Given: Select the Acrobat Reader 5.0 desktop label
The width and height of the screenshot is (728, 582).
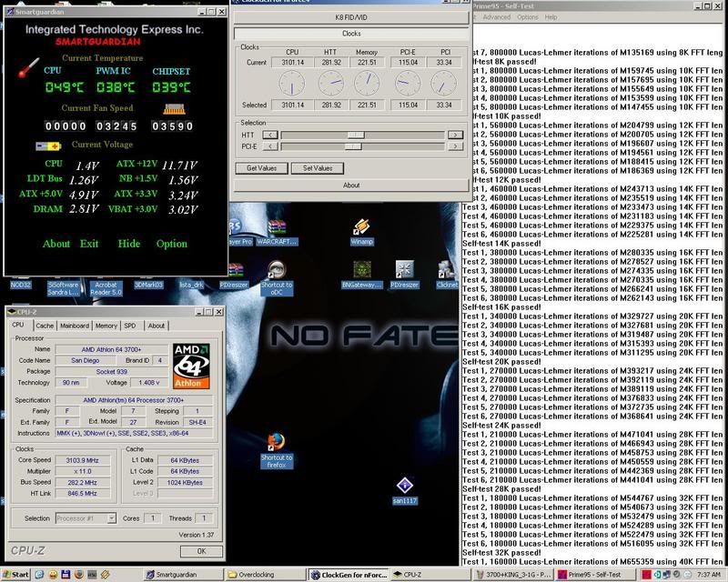Looking at the screenshot, I should pyautogui.click(x=106, y=288).
